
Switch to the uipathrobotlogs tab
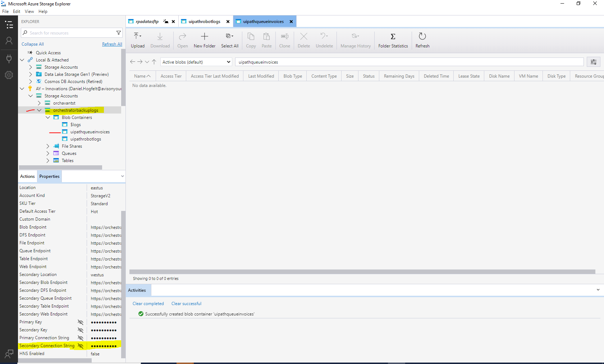204,22
